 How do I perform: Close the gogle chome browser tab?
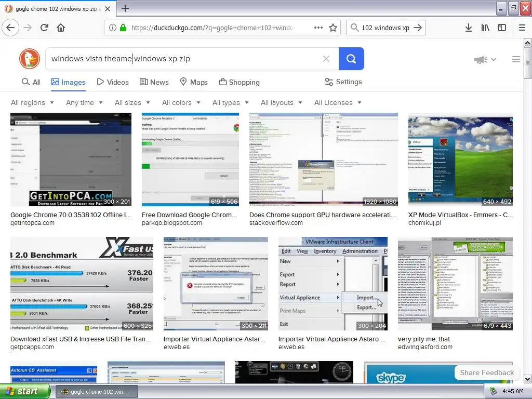[108, 9]
